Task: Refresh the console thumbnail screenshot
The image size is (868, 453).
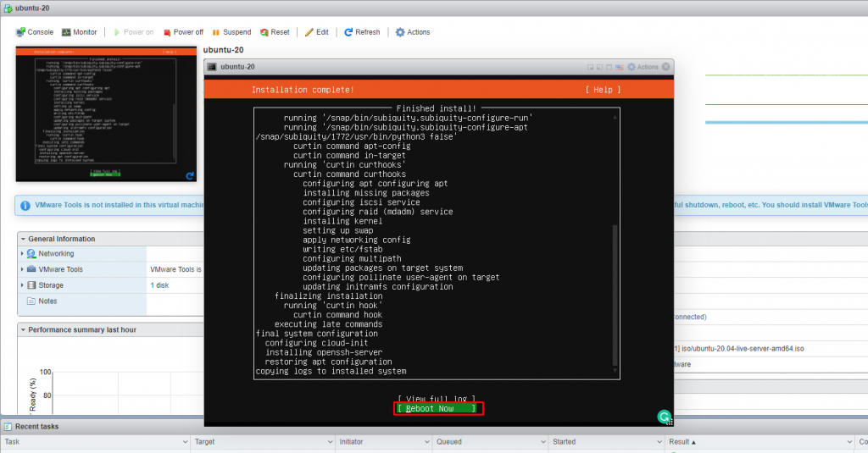Action: pyautogui.click(x=190, y=176)
